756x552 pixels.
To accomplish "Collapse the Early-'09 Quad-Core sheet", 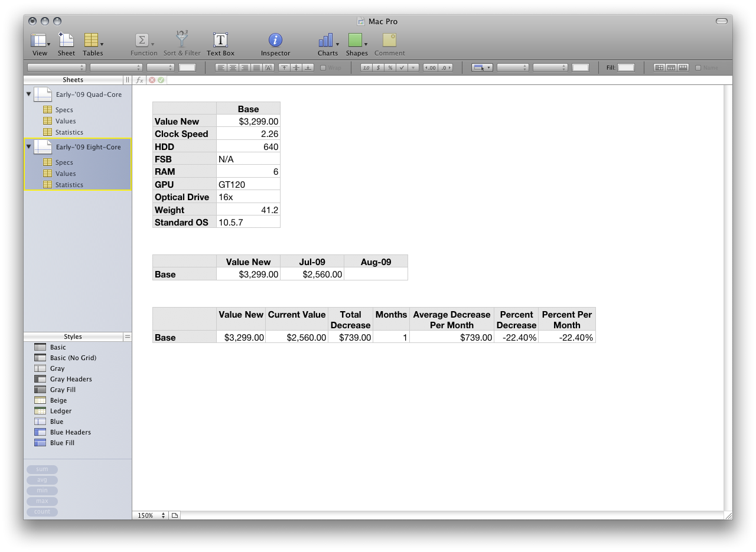I will [28, 94].
